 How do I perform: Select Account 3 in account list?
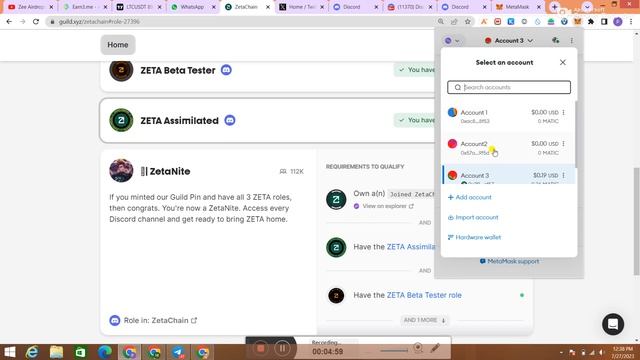point(509,175)
